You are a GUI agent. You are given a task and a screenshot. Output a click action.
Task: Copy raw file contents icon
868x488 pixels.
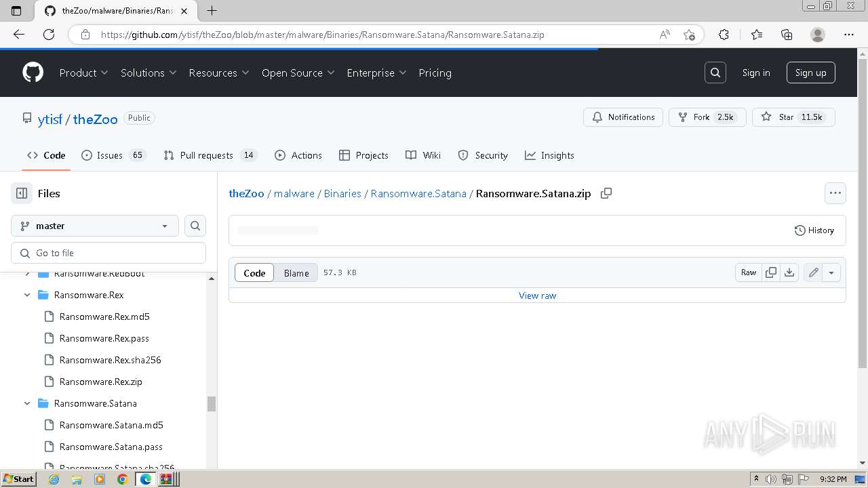click(x=771, y=272)
